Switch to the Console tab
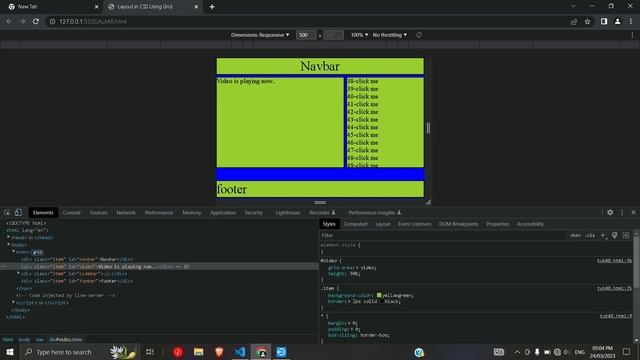The width and height of the screenshot is (640, 360). [71, 213]
